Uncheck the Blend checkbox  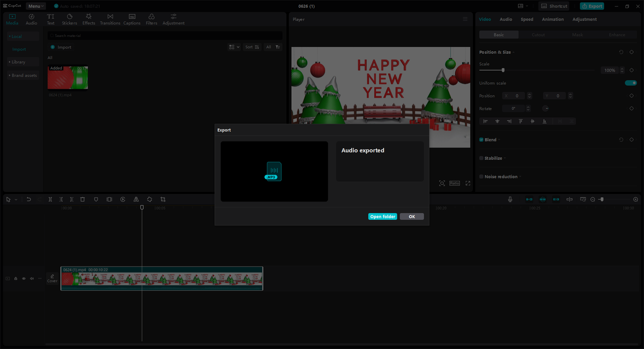(x=481, y=139)
